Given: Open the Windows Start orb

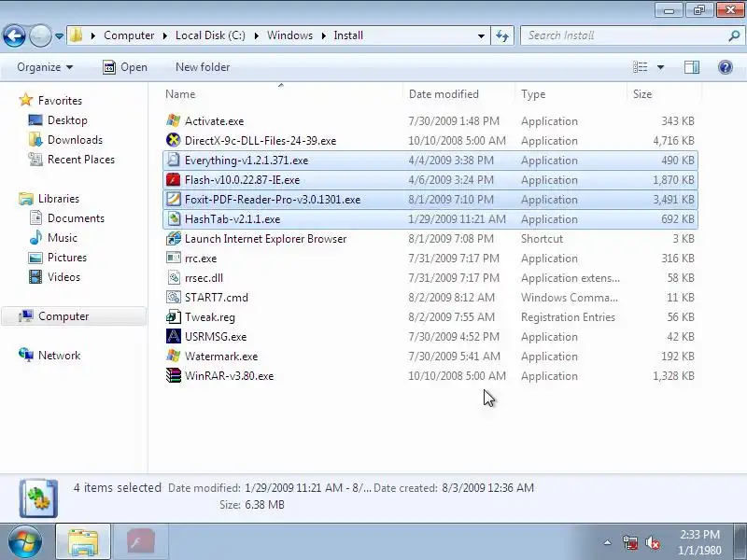Looking at the screenshot, I should (x=25, y=541).
